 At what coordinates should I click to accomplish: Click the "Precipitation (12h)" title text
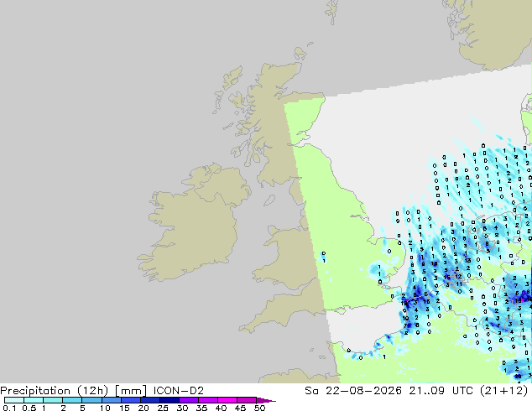(55, 391)
